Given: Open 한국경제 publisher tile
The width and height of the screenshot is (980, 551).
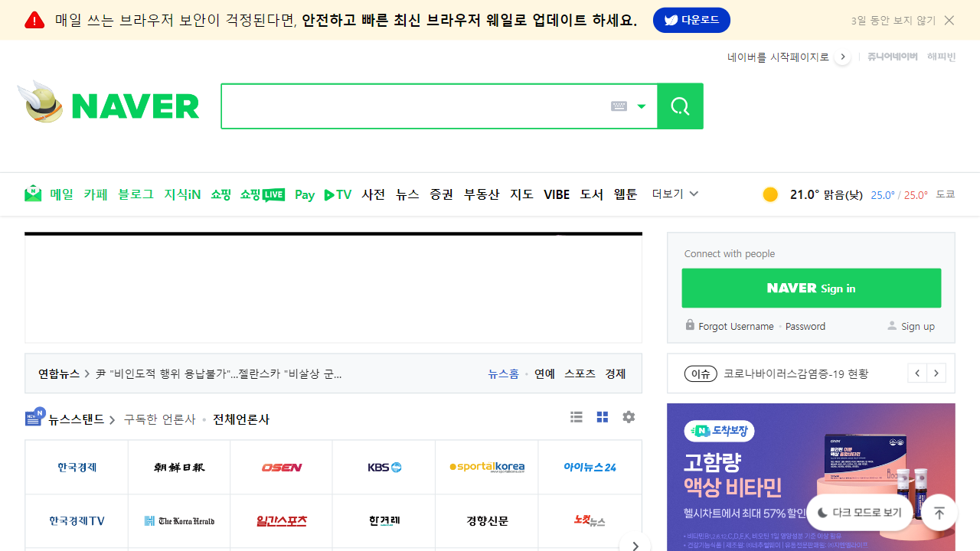Looking at the screenshot, I should click(x=77, y=467).
